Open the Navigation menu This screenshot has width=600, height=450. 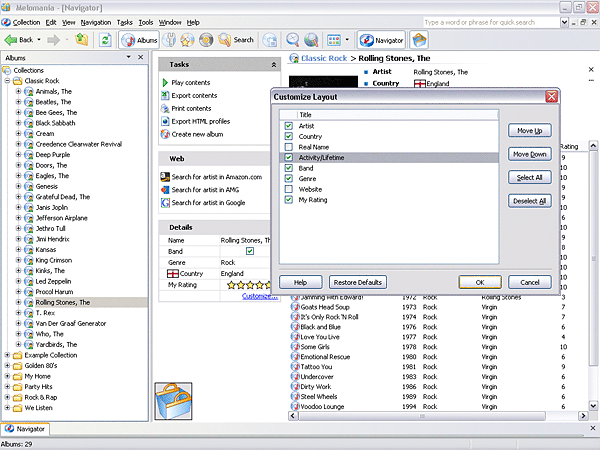click(96, 22)
